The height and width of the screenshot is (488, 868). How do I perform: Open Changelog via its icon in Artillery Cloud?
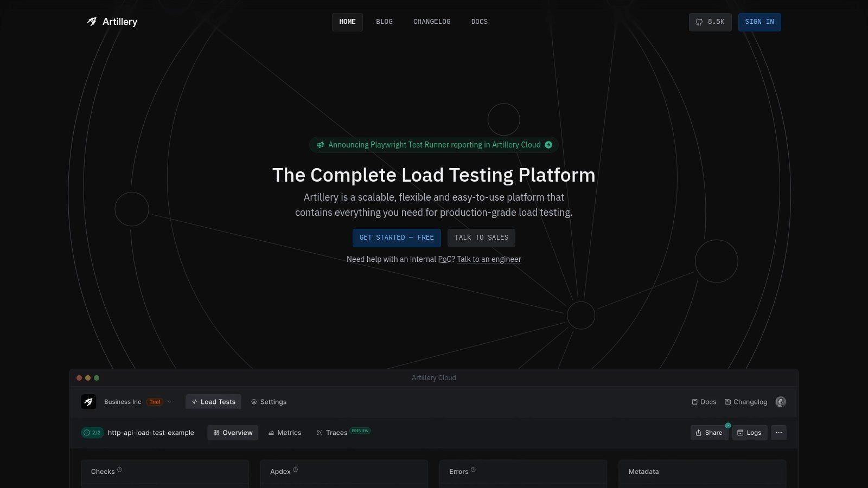[727, 402]
